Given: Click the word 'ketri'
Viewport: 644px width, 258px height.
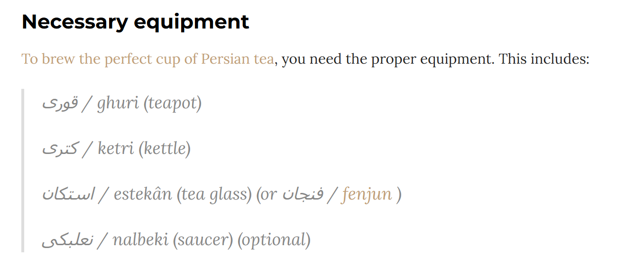Looking at the screenshot, I should coord(116,149).
